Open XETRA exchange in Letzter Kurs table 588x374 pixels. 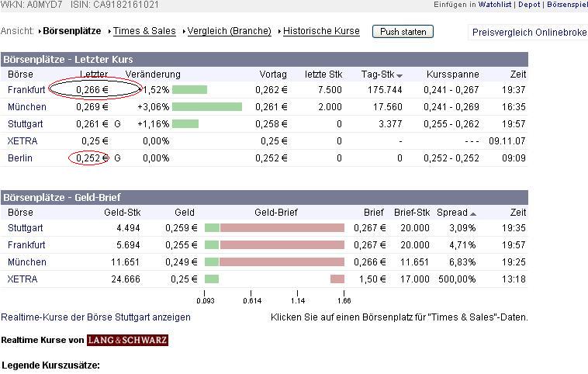(22, 141)
